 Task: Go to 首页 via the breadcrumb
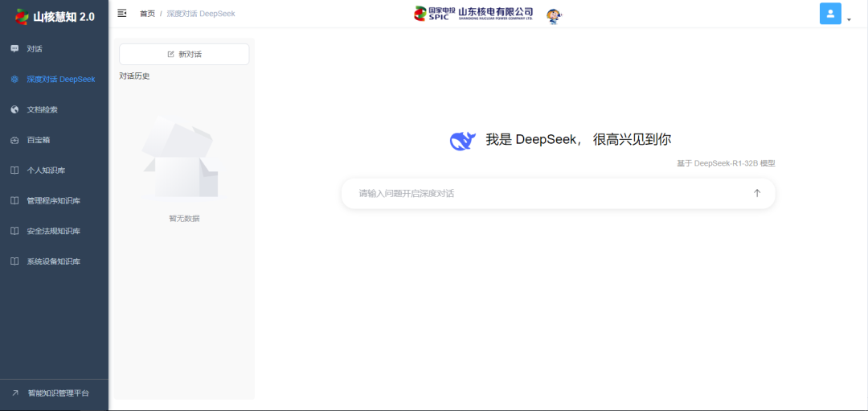pyautogui.click(x=147, y=14)
